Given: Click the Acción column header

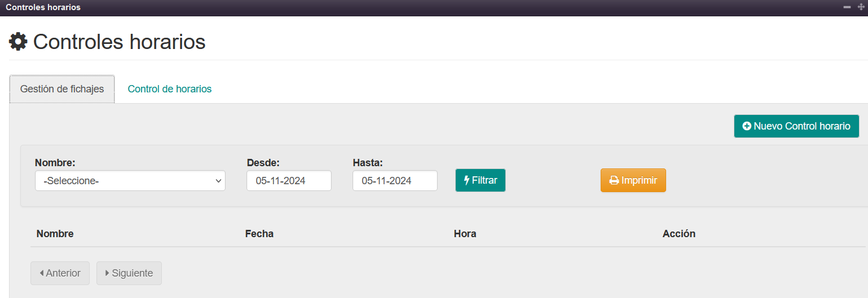Looking at the screenshot, I should point(678,234).
